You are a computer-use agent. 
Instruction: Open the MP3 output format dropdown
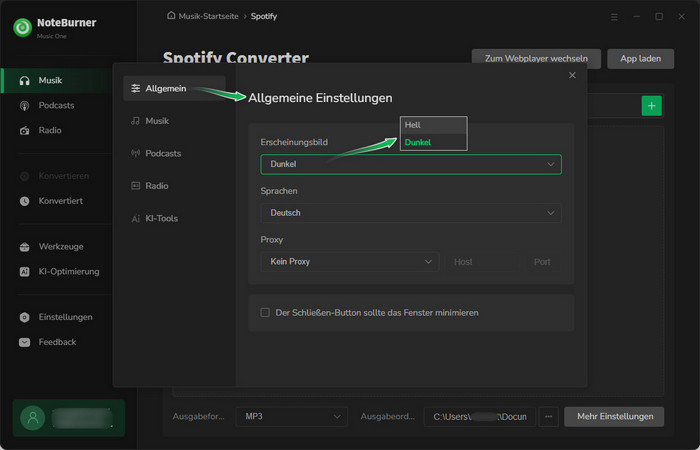[x=292, y=417]
